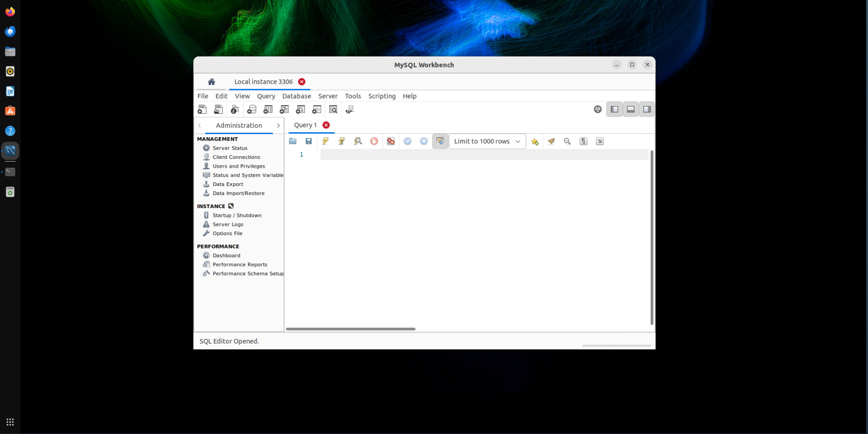The image size is (868, 434).
Task: Create a new view toolbar icon
Action: (x=284, y=109)
